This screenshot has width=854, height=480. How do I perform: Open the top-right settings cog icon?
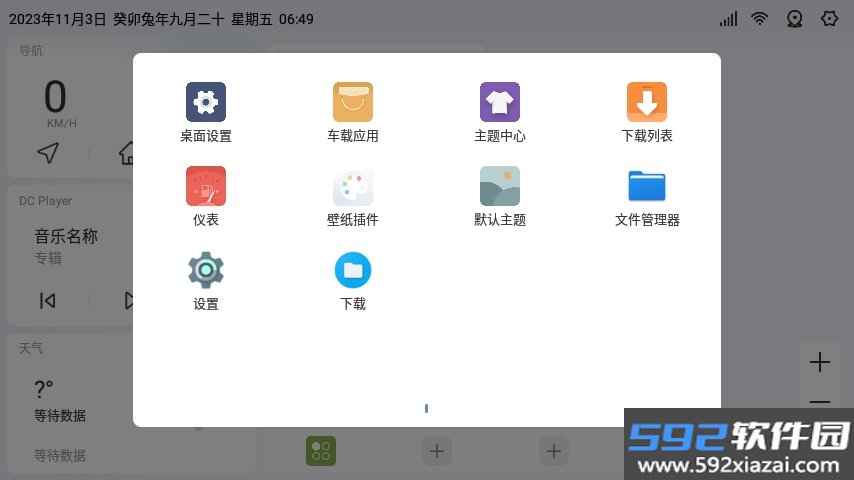(829, 19)
